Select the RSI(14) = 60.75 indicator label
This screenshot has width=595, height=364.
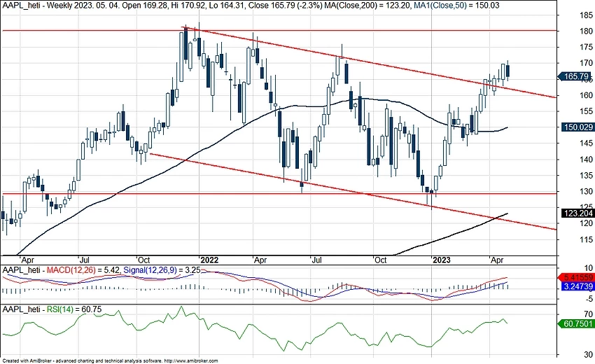click(x=74, y=309)
